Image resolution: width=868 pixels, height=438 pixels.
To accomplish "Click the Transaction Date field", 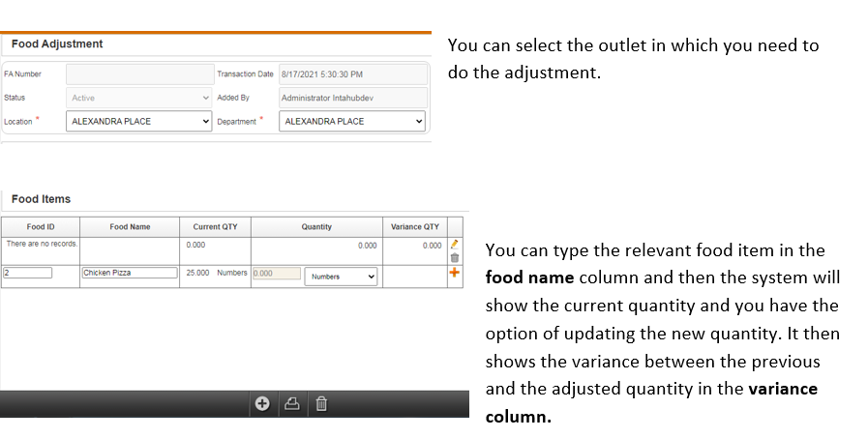I will [x=351, y=74].
